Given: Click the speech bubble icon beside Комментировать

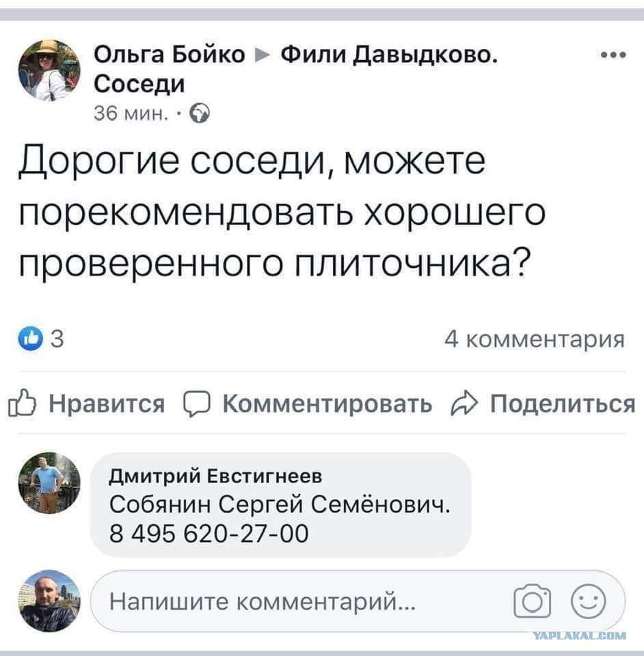Looking at the screenshot, I should point(197,403).
